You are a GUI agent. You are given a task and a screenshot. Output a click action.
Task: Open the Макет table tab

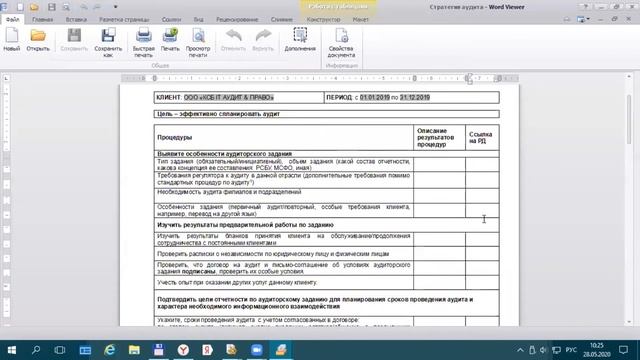(360, 19)
